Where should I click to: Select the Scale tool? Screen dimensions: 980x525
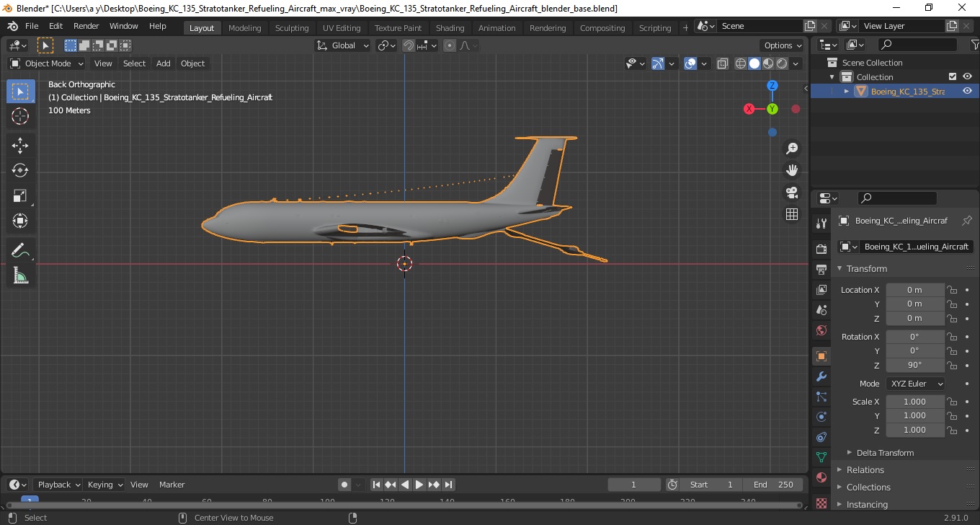pyautogui.click(x=20, y=195)
